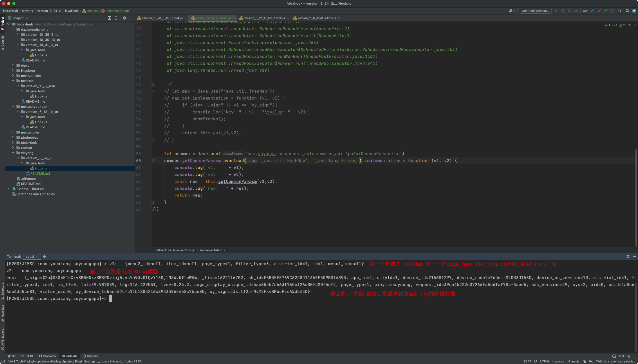Expand the taobao folder
The width and height of the screenshot is (638, 364).
[x=13, y=148]
